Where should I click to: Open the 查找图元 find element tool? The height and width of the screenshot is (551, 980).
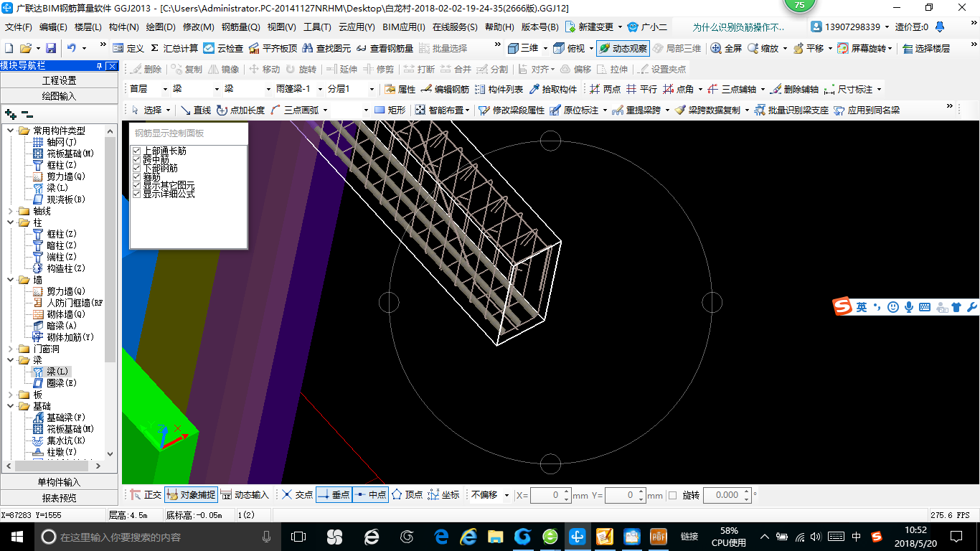pyautogui.click(x=326, y=48)
